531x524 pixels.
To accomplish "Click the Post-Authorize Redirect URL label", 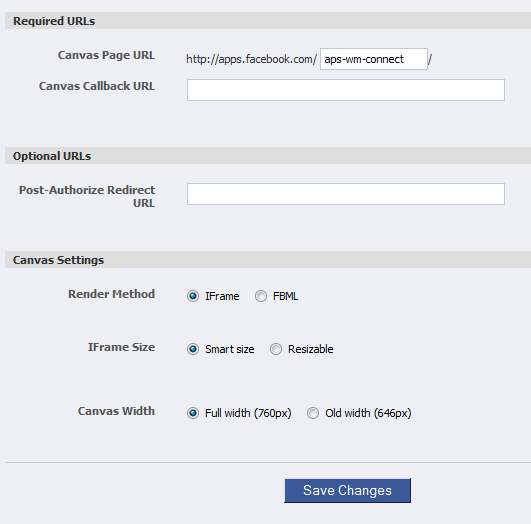I will tap(87, 196).
